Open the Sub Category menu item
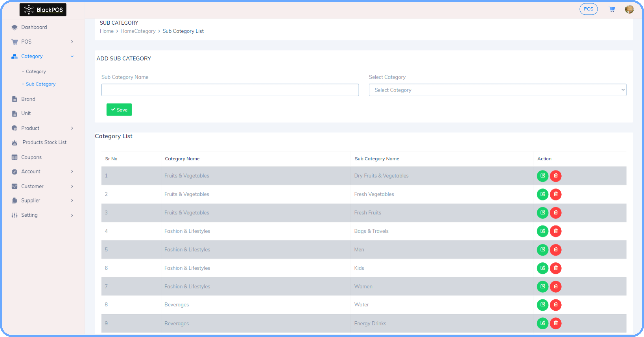The image size is (644, 337). click(41, 84)
